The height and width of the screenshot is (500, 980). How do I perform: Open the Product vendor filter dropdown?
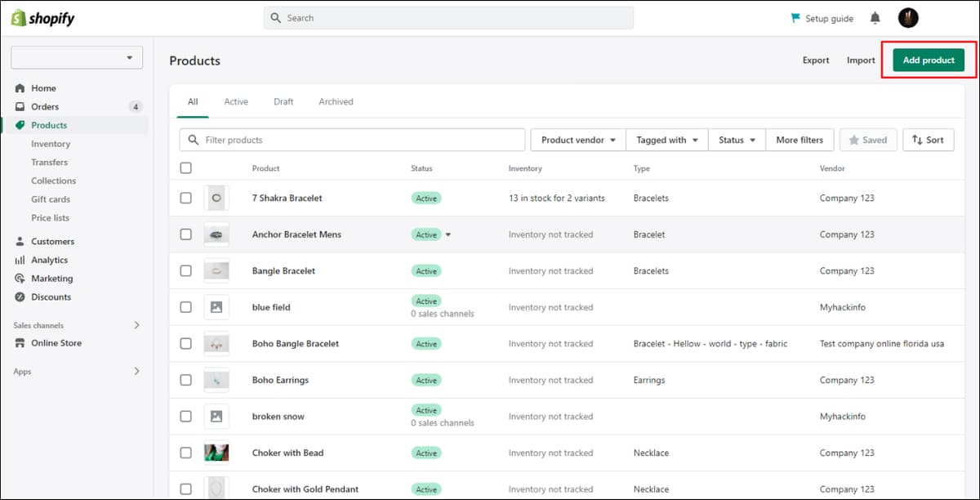[578, 140]
